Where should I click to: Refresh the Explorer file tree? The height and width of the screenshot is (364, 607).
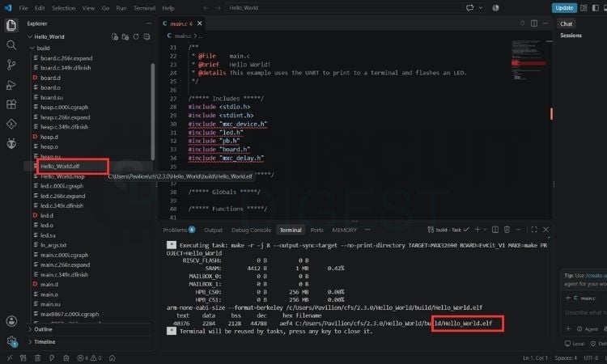(136, 36)
